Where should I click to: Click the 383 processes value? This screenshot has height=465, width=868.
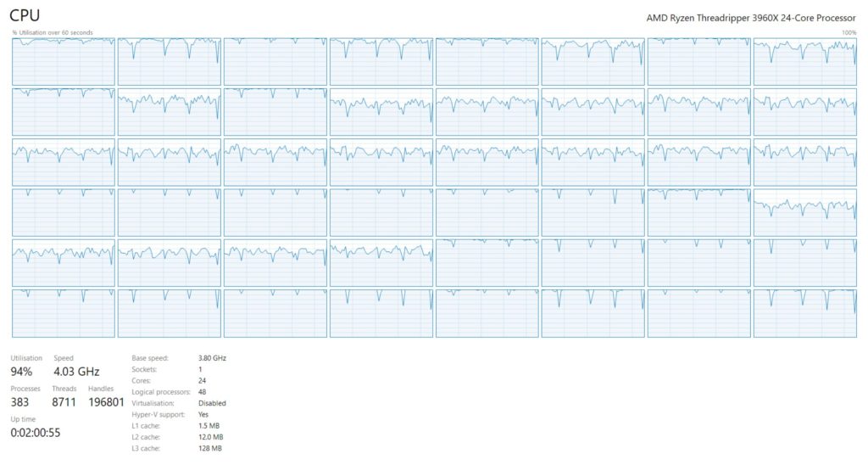[x=19, y=402]
